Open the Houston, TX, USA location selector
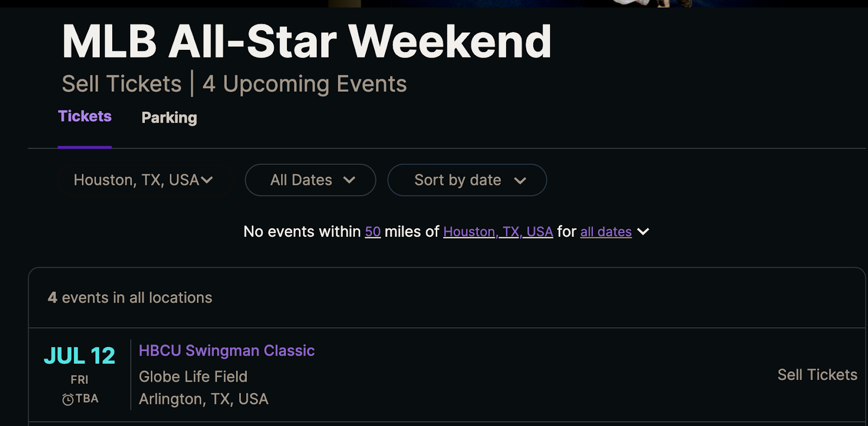Screen dimensions: 868x426 tap(144, 180)
